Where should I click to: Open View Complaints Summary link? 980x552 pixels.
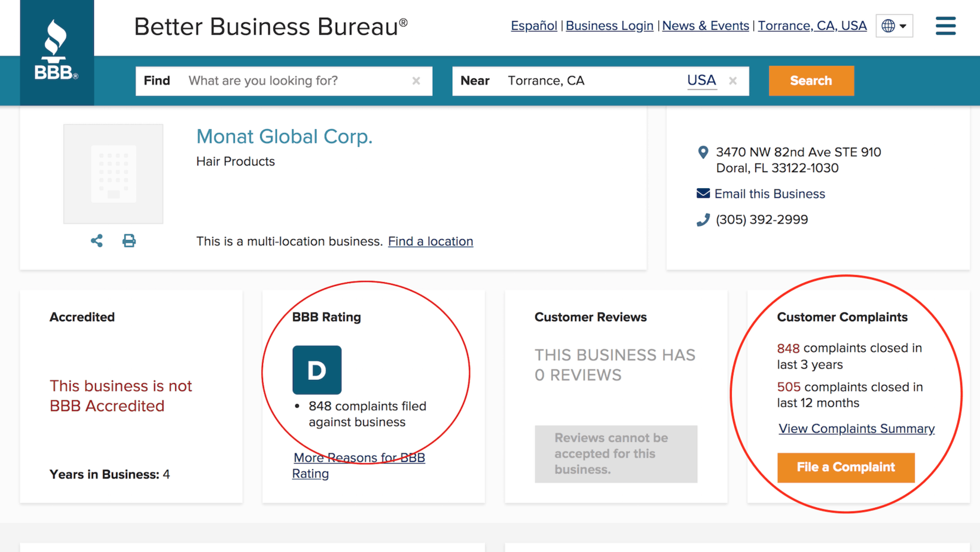pos(856,429)
